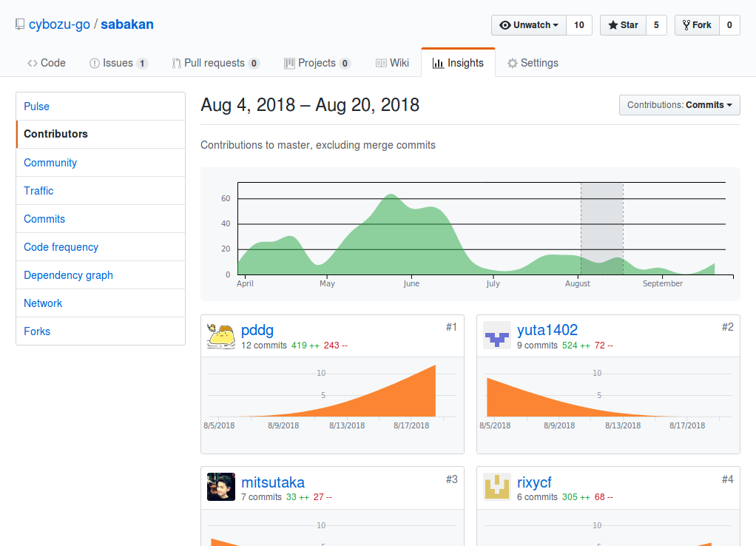The height and width of the screenshot is (546, 756).
Task: Click the Issues count badge 1
Action: point(142,64)
